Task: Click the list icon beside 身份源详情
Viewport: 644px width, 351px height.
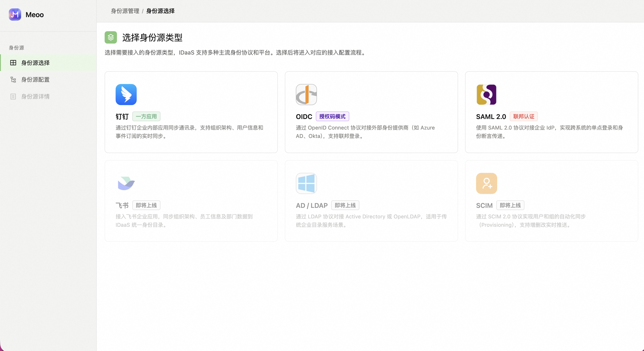Action: point(13,96)
